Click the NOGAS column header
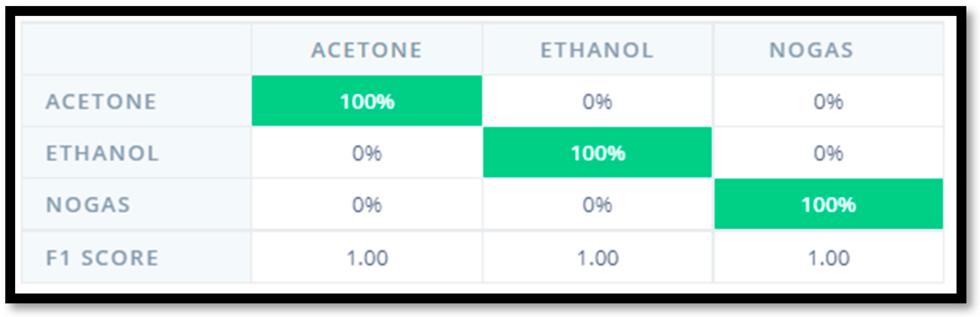 (812, 50)
